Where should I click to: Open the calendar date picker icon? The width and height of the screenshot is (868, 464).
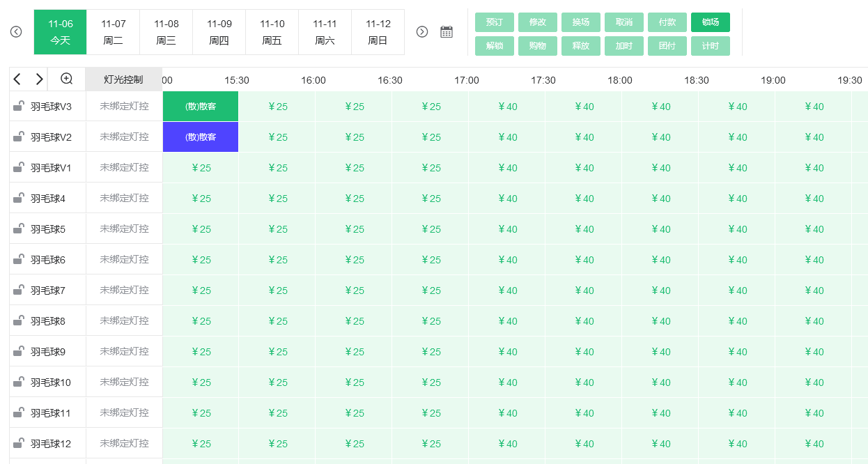coord(447,32)
